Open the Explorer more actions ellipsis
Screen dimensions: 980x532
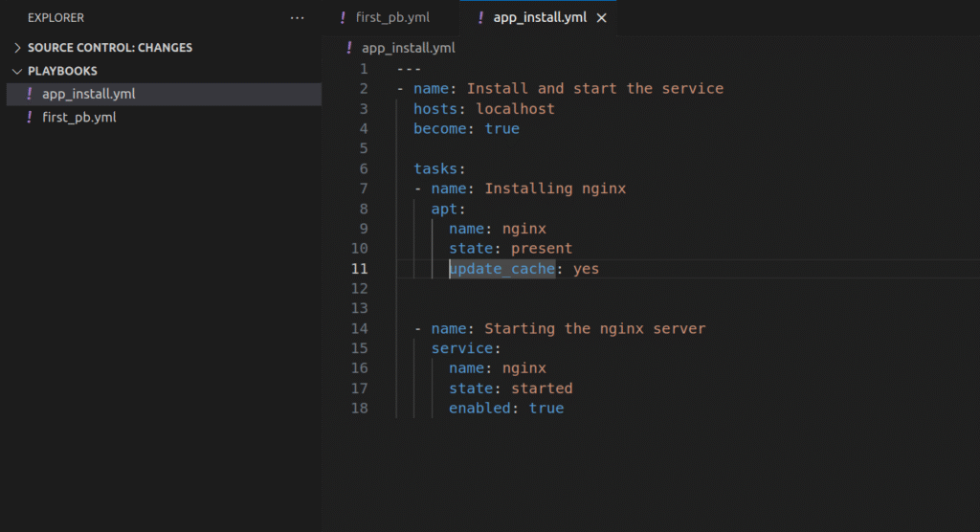click(x=297, y=18)
